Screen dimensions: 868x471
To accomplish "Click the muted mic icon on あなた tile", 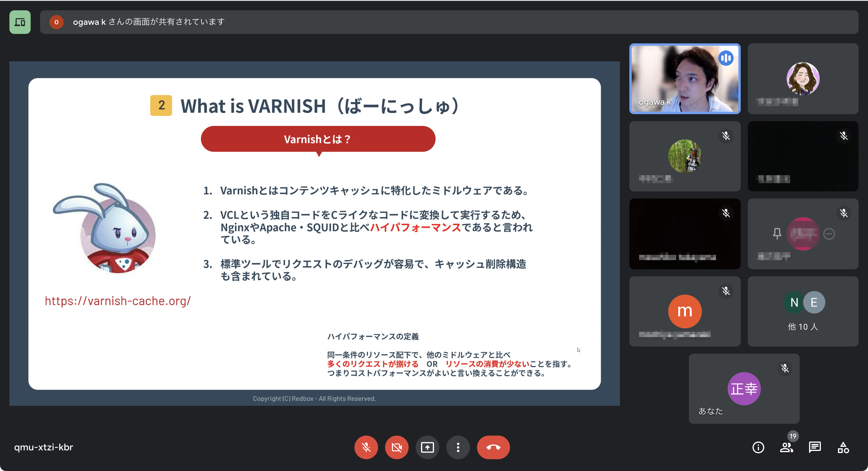I will point(785,368).
